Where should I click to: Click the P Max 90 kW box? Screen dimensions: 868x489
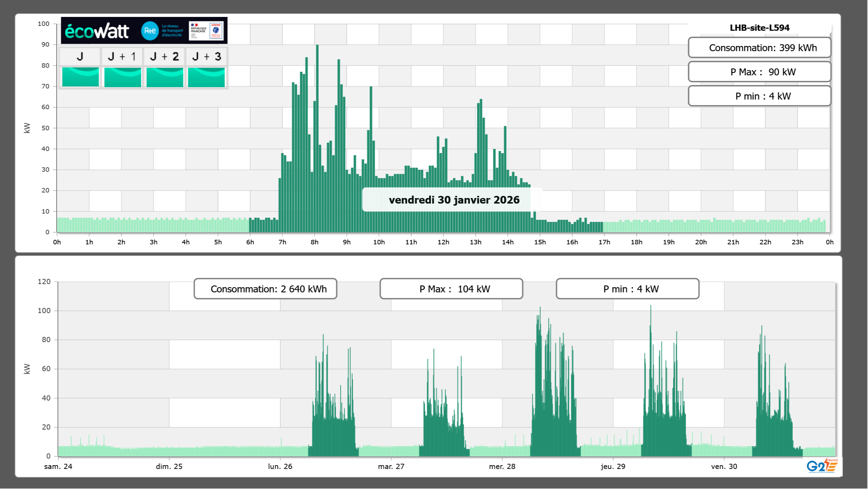(759, 72)
